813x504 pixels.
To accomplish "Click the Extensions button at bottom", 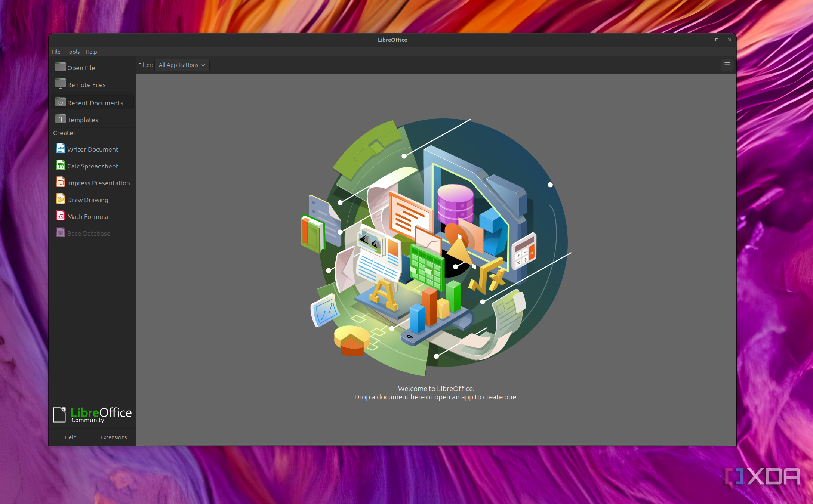I will tap(113, 437).
